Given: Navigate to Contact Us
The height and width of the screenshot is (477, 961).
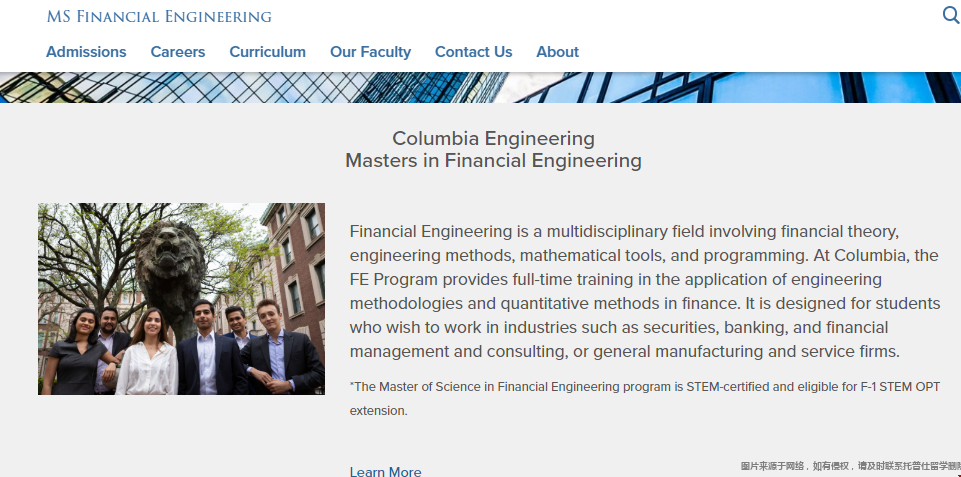Looking at the screenshot, I should click(x=473, y=52).
